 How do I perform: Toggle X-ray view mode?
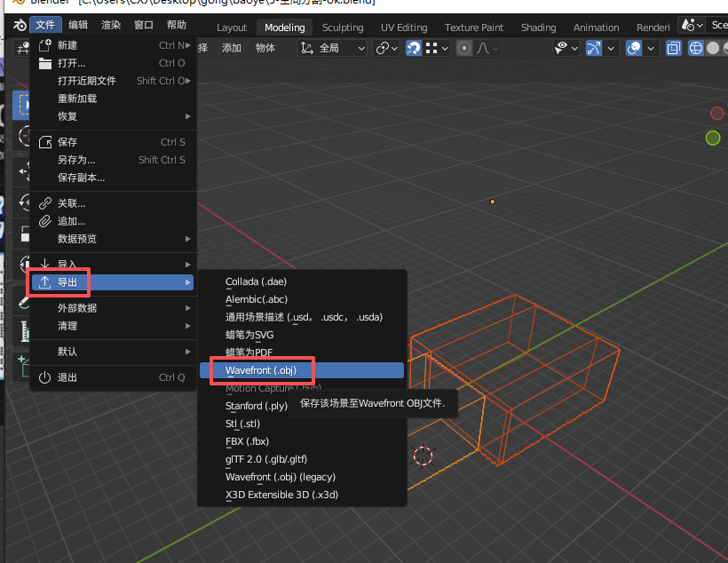click(674, 48)
